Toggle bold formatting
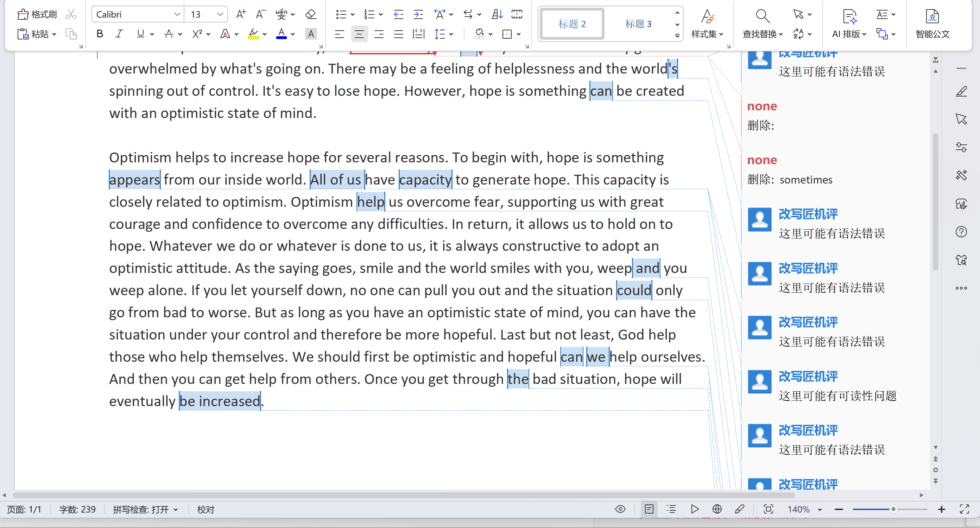The image size is (980, 528). (100, 34)
